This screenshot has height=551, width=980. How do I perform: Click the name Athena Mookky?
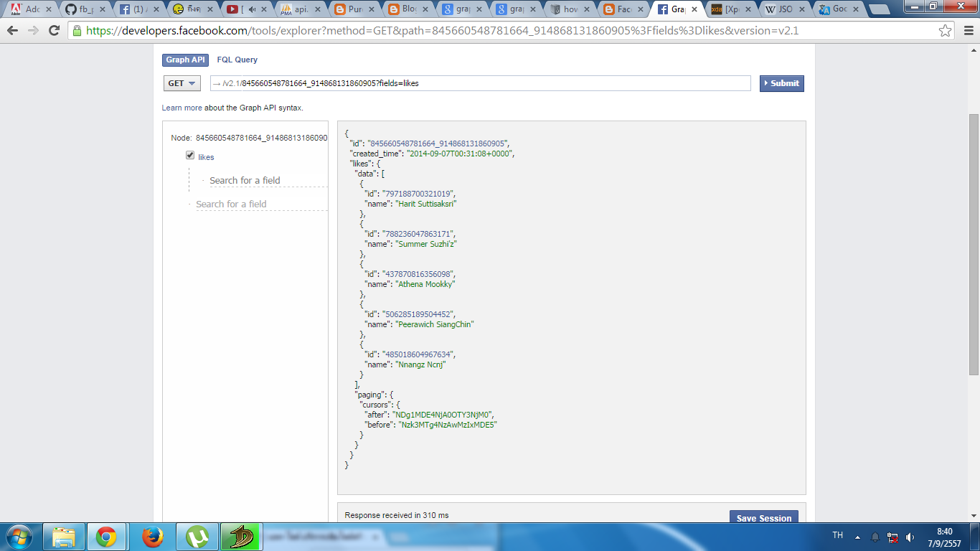[426, 284]
